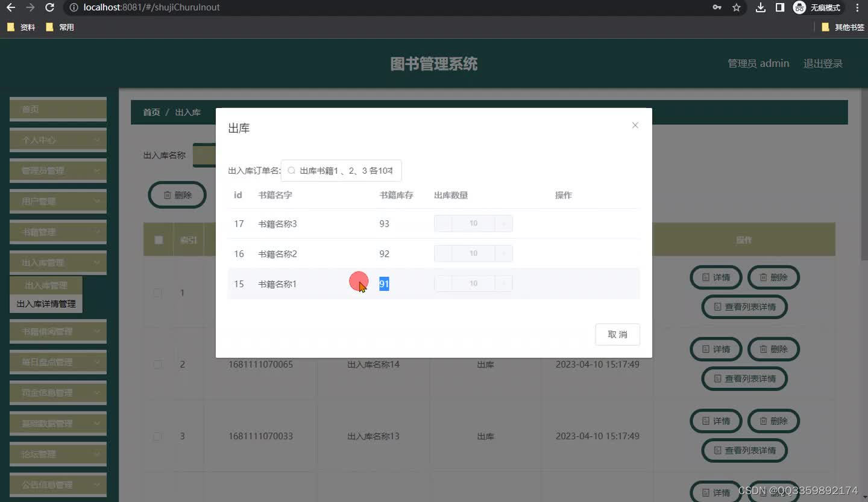
Task: Select the 出入库详情管理 submenu item
Action: click(46, 304)
